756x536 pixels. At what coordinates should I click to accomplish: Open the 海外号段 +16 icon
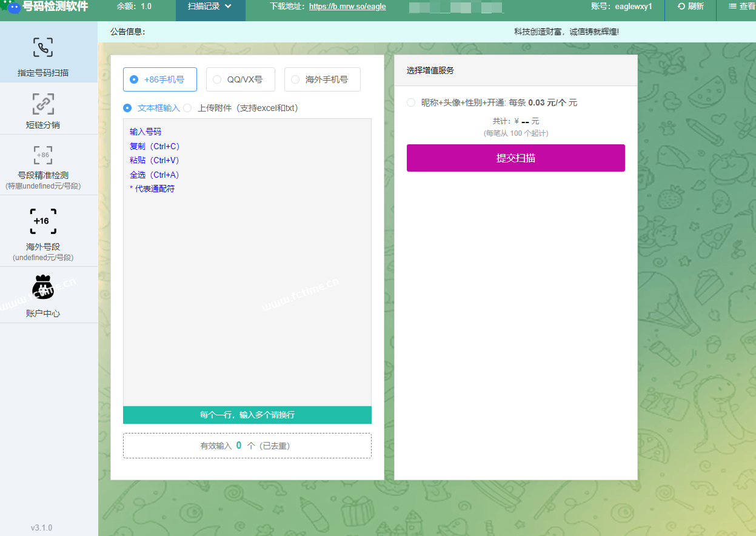coord(43,221)
